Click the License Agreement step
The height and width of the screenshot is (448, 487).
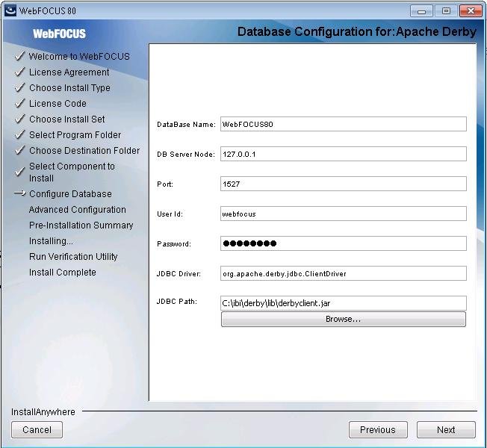[69, 72]
